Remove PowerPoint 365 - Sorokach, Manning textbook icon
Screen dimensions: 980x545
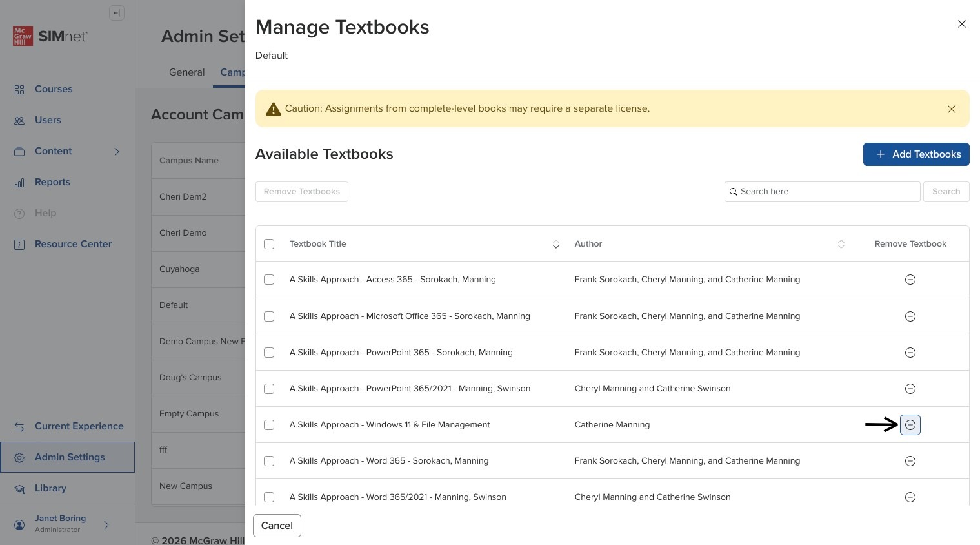[x=910, y=353]
